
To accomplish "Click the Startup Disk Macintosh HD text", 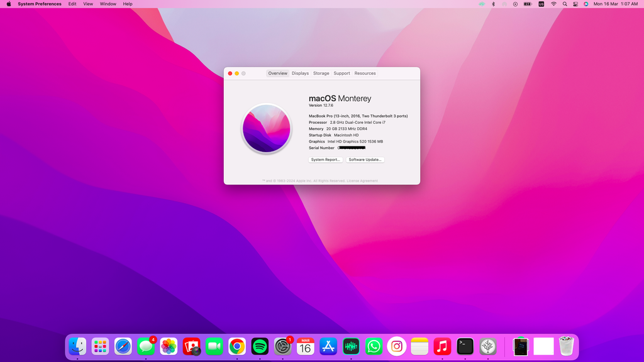I will [x=333, y=135].
